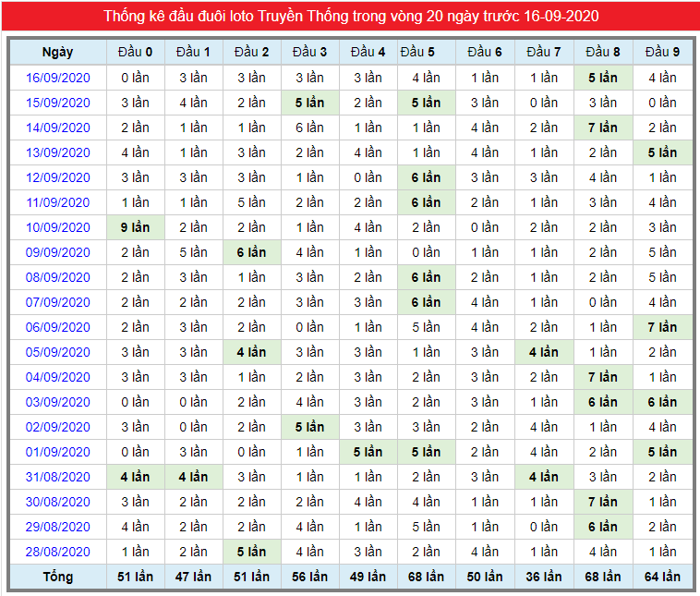The image size is (700, 596).
Task: Open the 12/09/2020 date link
Action: tap(57, 177)
